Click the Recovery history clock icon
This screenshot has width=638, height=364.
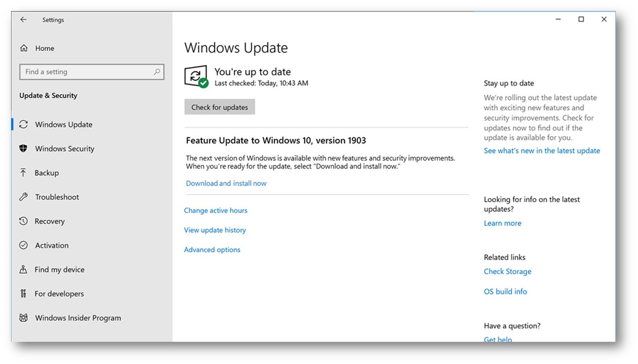point(23,221)
